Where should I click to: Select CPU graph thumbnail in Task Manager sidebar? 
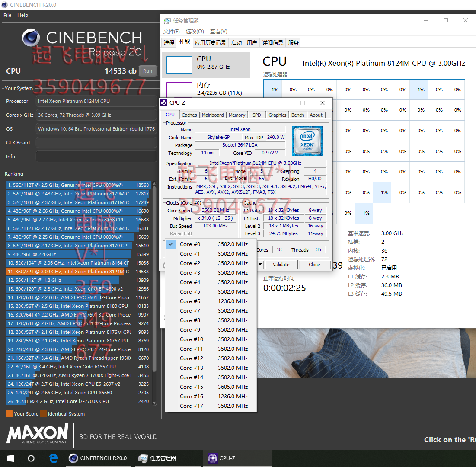click(179, 65)
